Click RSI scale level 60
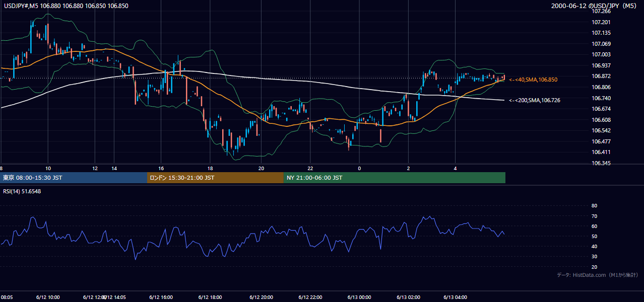The width and height of the screenshot is (644, 302). click(x=594, y=226)
